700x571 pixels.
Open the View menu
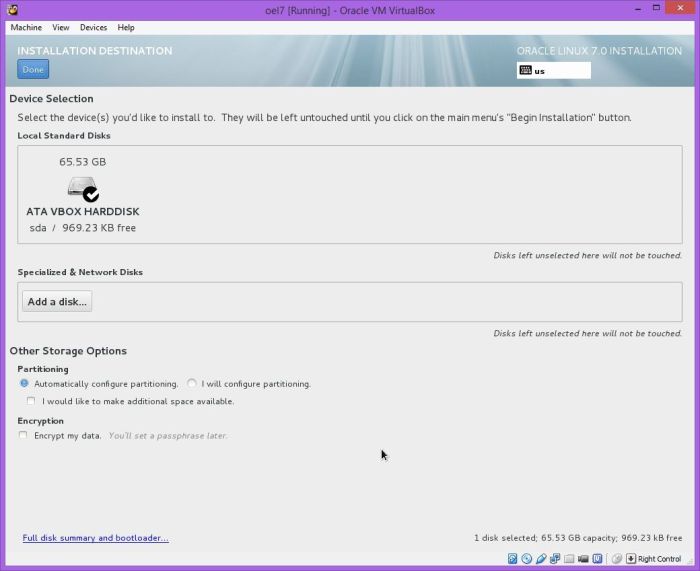(61, 28)
